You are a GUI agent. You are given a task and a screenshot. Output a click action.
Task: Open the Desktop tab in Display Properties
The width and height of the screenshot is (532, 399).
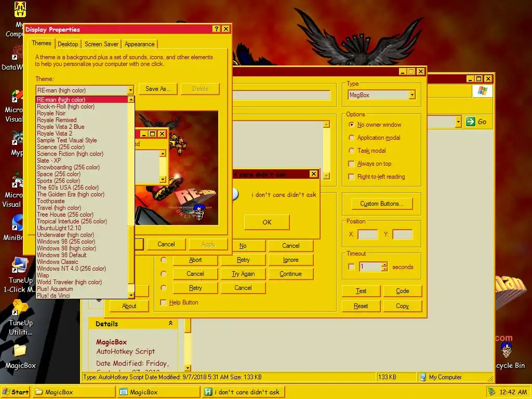(68, 44)
